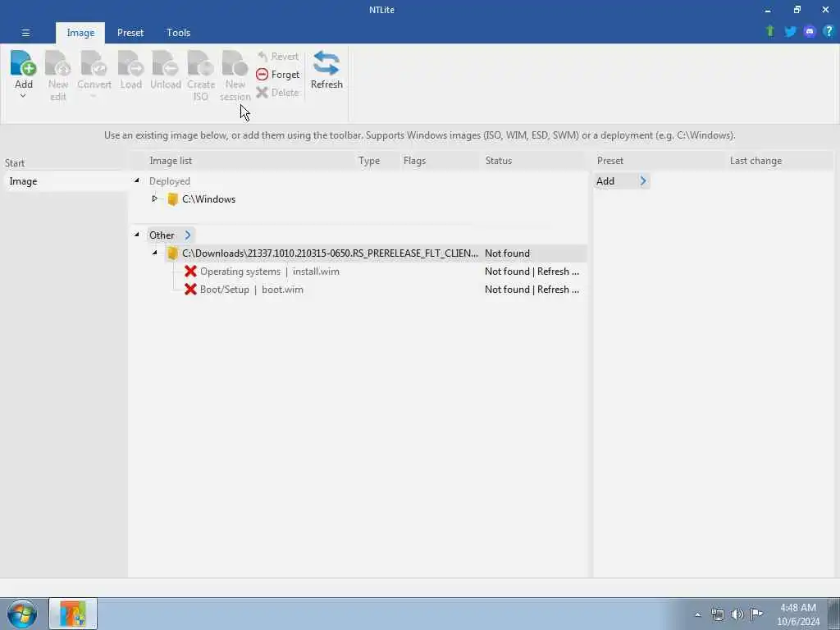Image resolution: width=840 pixels, height=630 pixels.
Task: Refresh the image list
Action: point(326,71)
